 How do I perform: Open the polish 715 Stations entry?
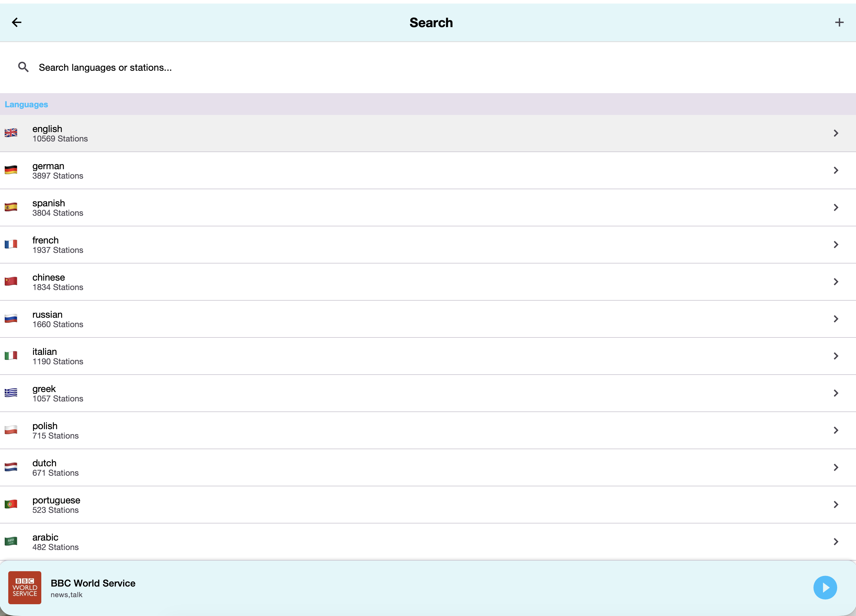pyautogui.click(x=55, y=430)
